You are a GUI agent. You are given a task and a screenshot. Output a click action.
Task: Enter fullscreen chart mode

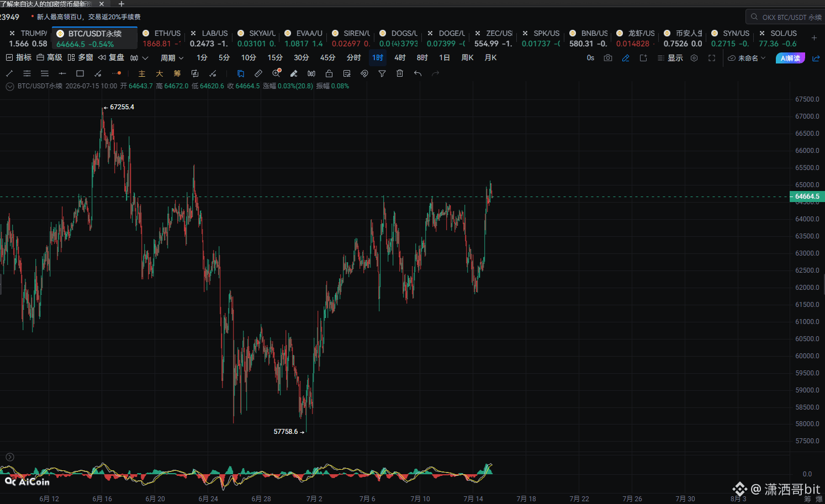tap(712, 58)
